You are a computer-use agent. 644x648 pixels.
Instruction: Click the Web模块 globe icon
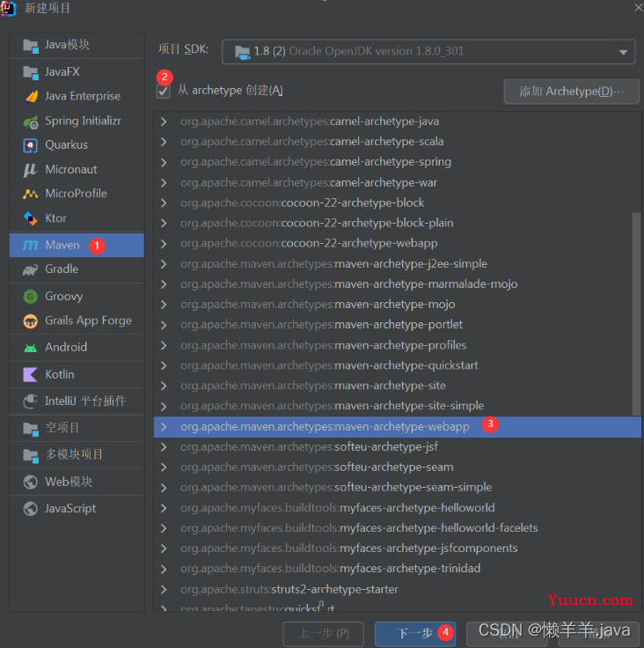[30, 482]
